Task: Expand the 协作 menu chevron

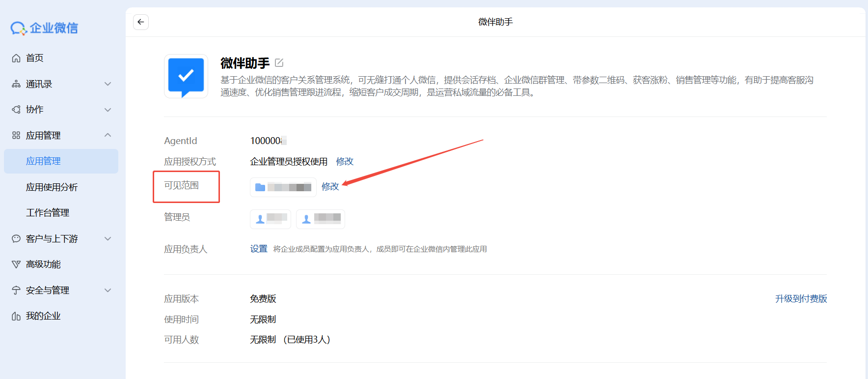Action: [x=108, y=110]
